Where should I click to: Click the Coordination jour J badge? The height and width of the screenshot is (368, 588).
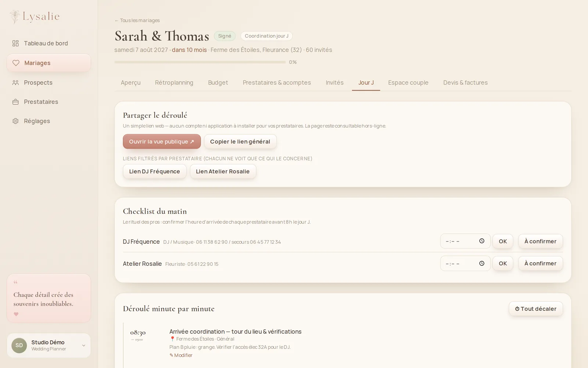[266, 36]
